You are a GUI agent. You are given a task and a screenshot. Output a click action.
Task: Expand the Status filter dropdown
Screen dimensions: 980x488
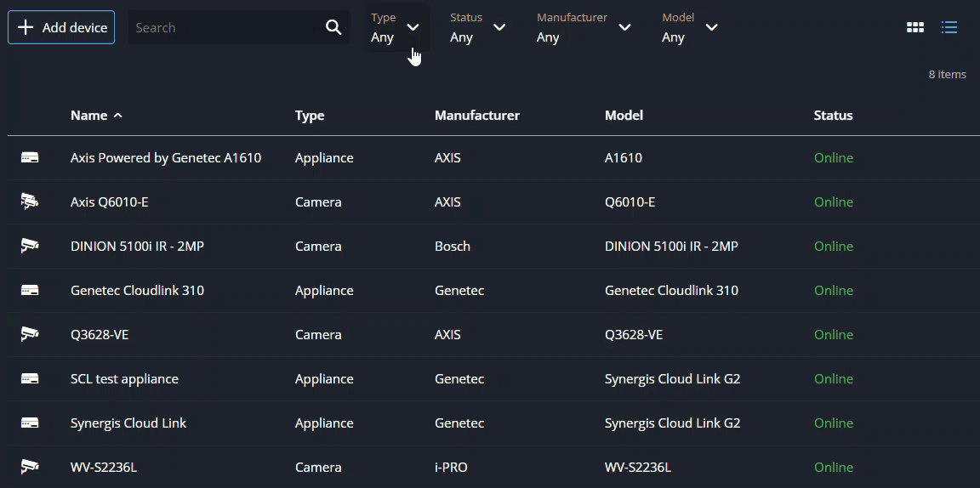(477, 28)
